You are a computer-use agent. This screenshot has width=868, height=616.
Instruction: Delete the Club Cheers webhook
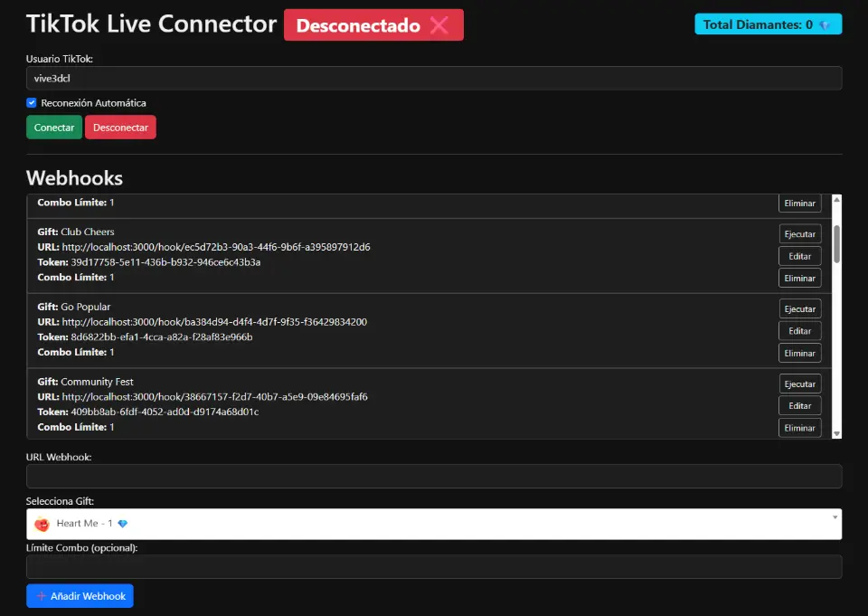point(799,279)
